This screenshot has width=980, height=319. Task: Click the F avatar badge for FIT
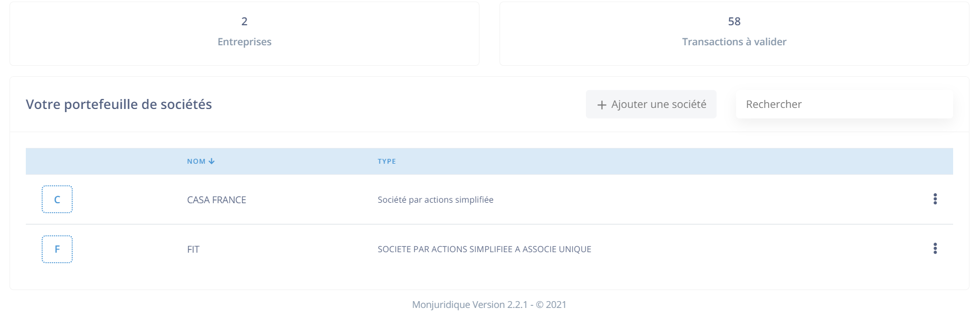coord(57,249)
